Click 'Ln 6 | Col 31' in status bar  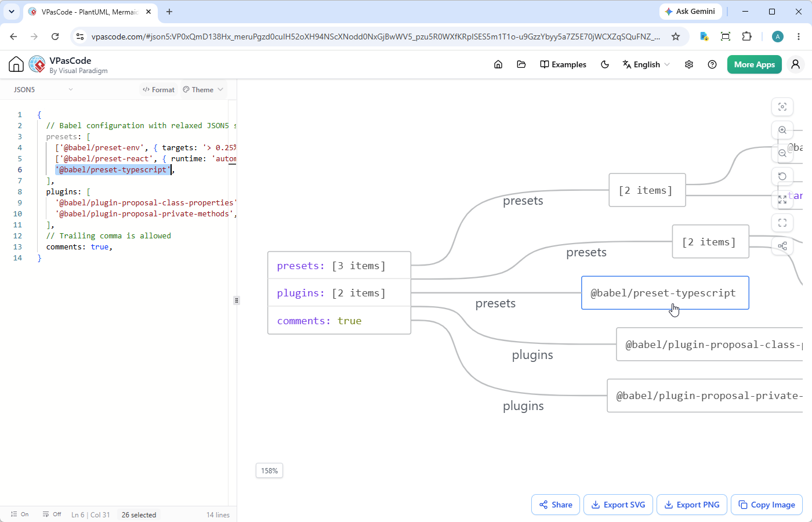coord(90,514)
